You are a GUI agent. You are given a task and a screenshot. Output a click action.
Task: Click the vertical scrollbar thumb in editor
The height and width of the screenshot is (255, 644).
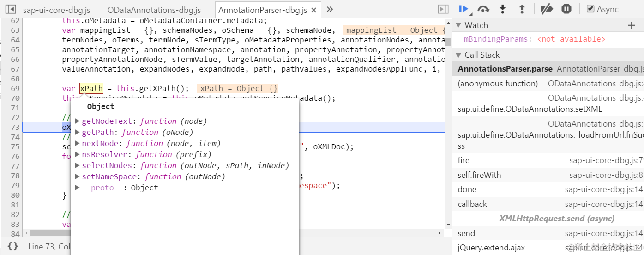(x=448, y=42)
